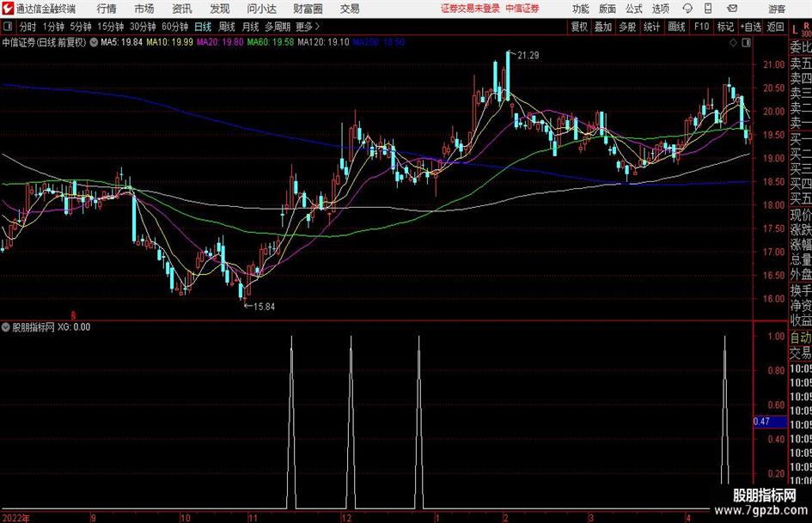Viewport: 812px width, 523px height.
Task: Click the 股朋指标网 XG: 0.00 label
Action: pyautogui.click(x=52, y=327)
